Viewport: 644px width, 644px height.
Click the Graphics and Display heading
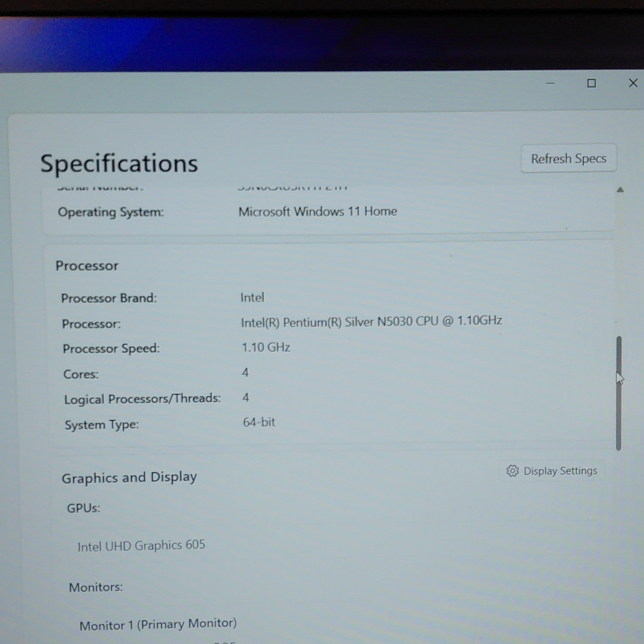pyautogui.click(x=129, y=477)
